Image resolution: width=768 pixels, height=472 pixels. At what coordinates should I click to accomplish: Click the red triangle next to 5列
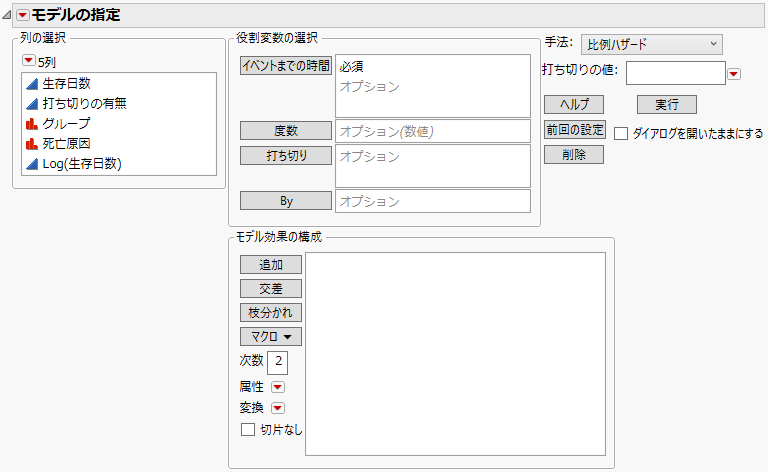tap(28, 62)
